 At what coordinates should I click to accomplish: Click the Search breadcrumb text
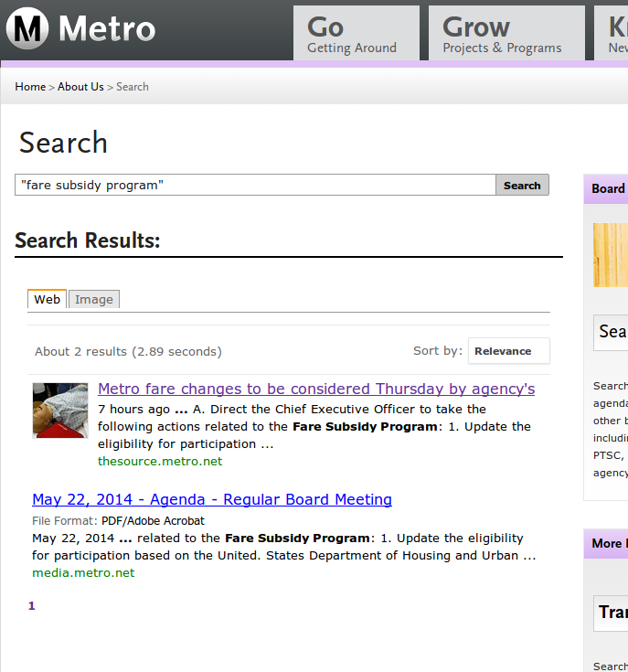133,87
